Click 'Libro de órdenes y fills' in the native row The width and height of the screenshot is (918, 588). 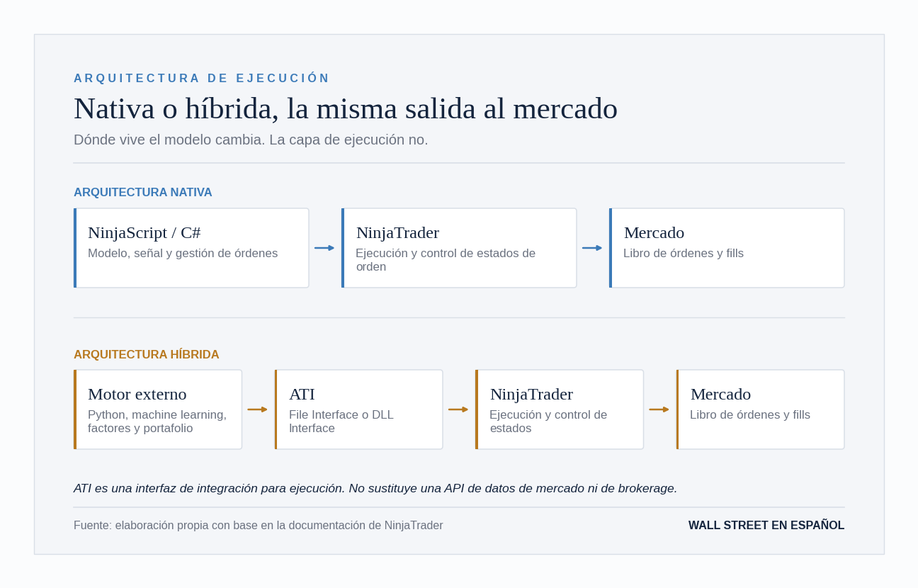tap(684, 254)
